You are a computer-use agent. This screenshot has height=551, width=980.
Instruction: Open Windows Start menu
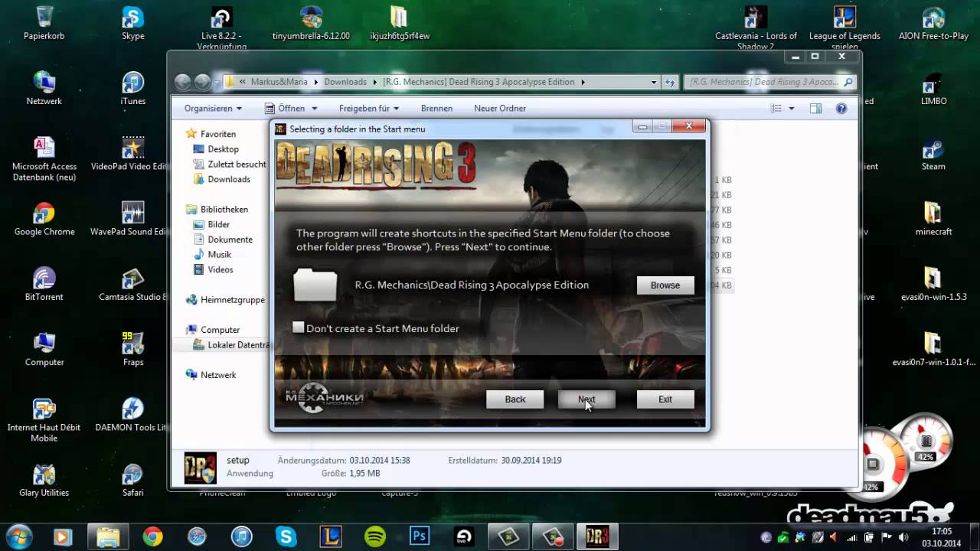[x=19, y=536]
